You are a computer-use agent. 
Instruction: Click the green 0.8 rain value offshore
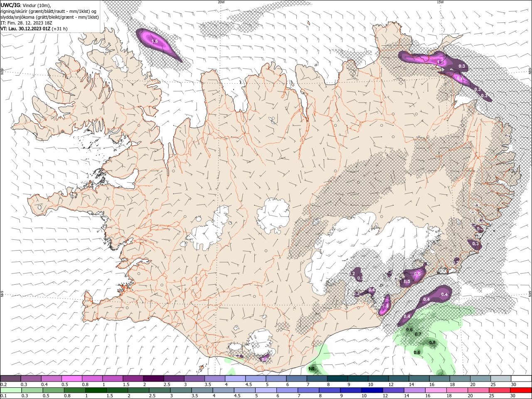click(x=432, y=342)
